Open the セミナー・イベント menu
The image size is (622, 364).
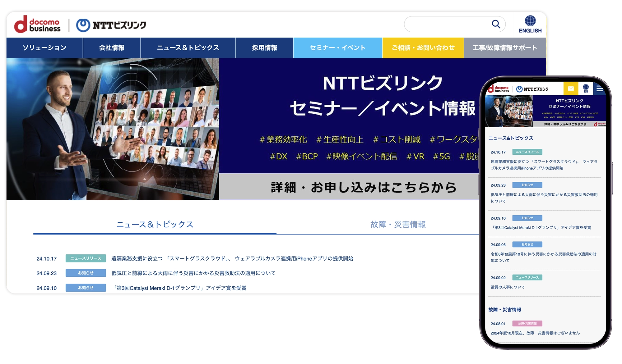point(338,48)
